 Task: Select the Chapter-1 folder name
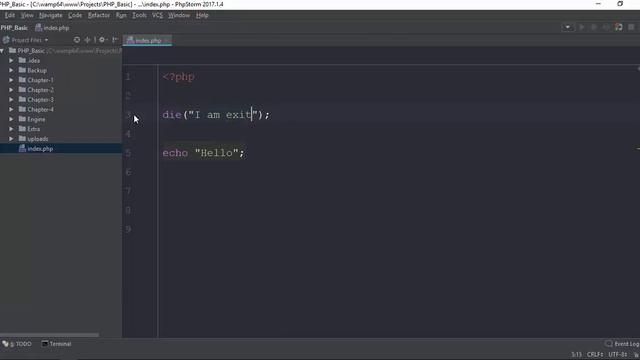(40, 80)
